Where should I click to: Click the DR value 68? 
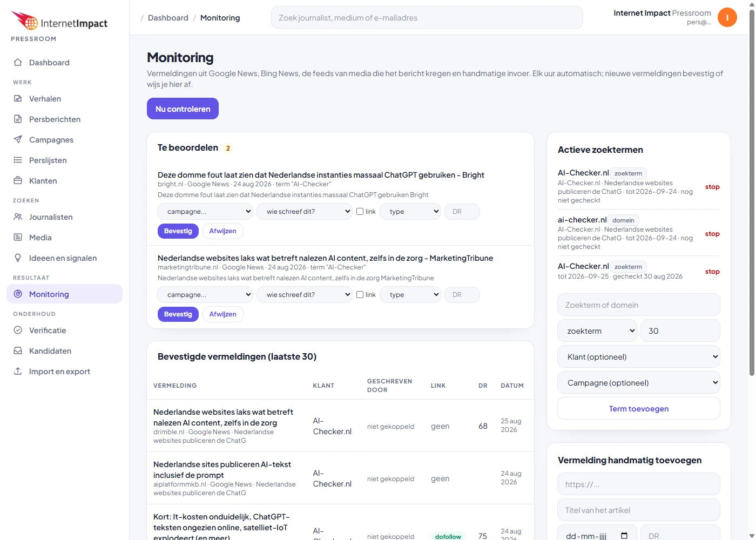[483, 426]
